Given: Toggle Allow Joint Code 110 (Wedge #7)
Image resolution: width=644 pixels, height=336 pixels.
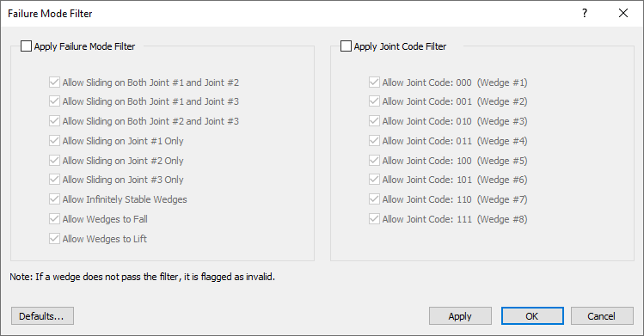Looking at the screenshot, I should click(374, 199).
